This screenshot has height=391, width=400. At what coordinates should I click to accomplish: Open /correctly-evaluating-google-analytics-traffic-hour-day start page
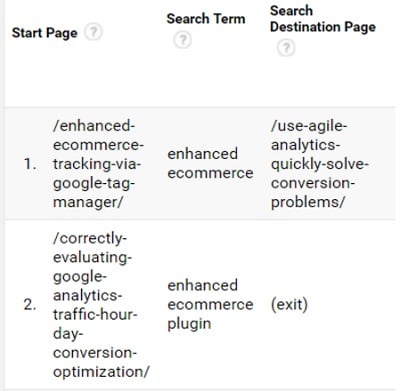(x=101, y=305)
